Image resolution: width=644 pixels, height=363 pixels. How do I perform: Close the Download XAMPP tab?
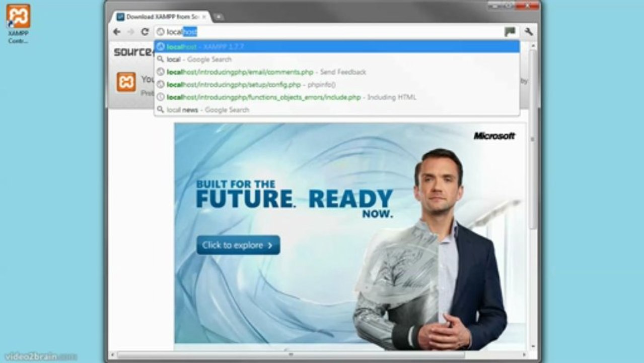click(x=204, y=17)
